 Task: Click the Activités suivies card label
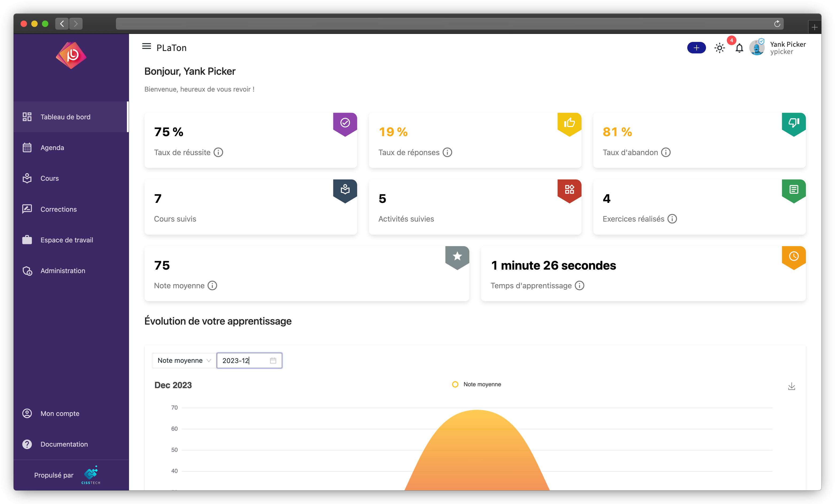[x=406, y=219]
